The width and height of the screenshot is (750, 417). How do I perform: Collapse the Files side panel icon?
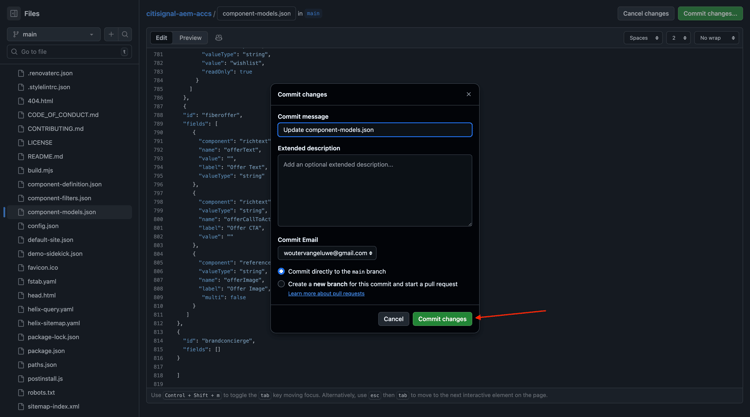[14, 13]
